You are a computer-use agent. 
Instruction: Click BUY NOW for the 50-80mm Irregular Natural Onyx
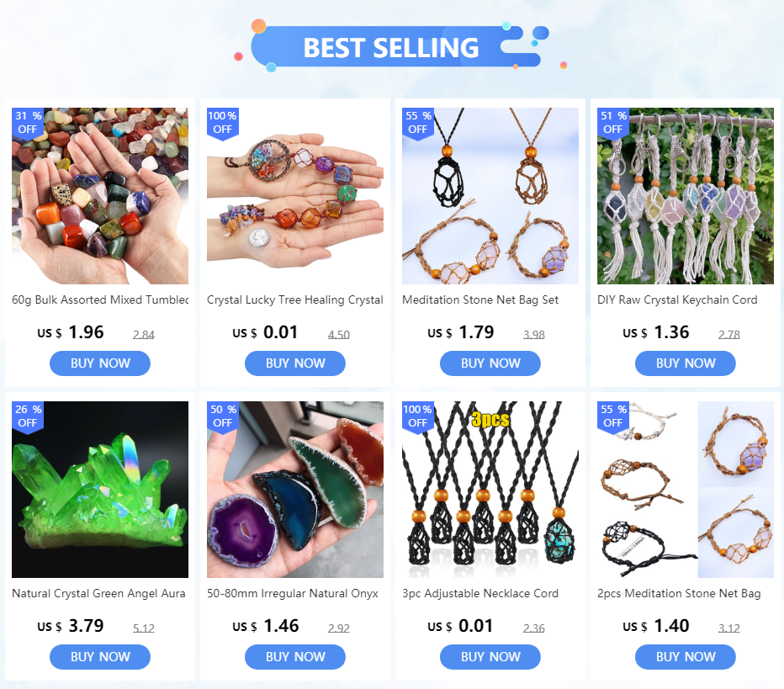click(x=295, y=657)
